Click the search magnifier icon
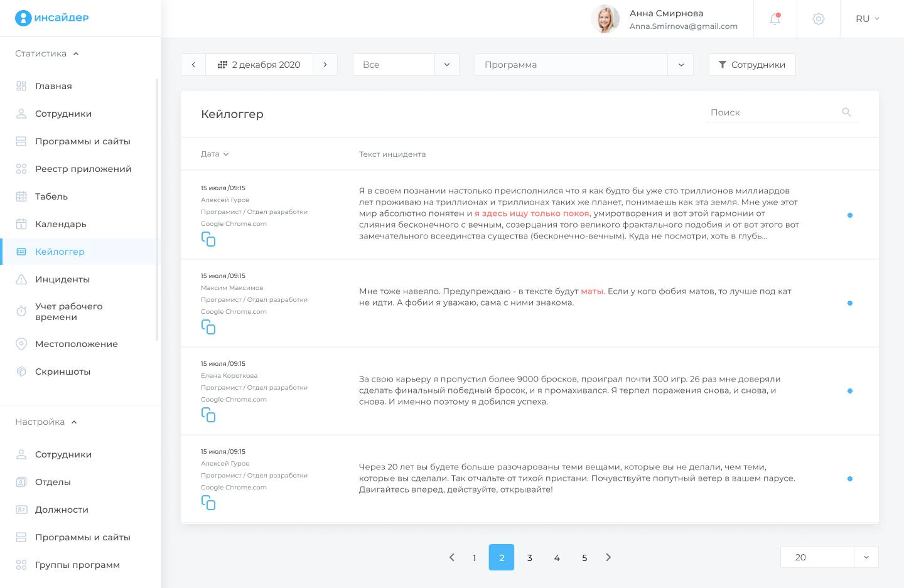 click(x=846, y=112)
